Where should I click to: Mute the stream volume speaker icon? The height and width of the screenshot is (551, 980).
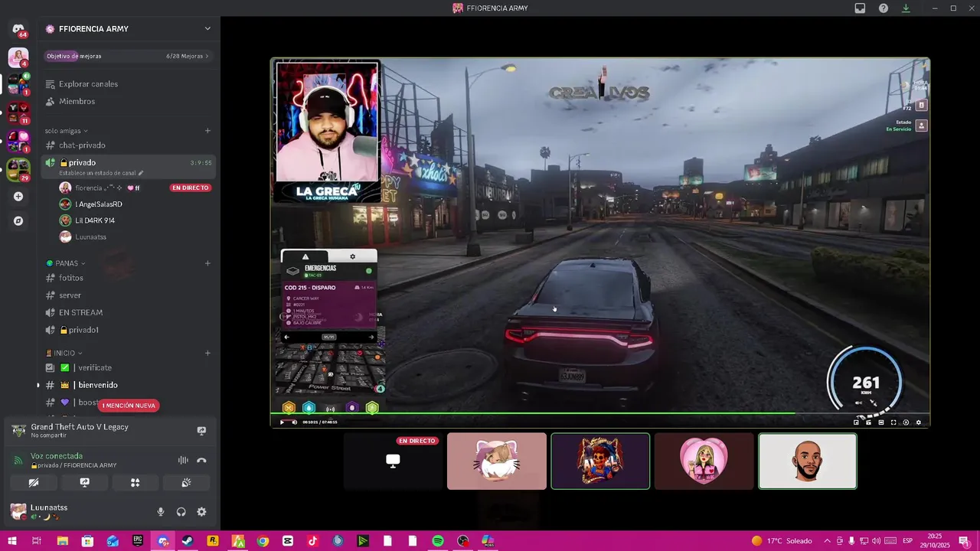tap(294, 422)
